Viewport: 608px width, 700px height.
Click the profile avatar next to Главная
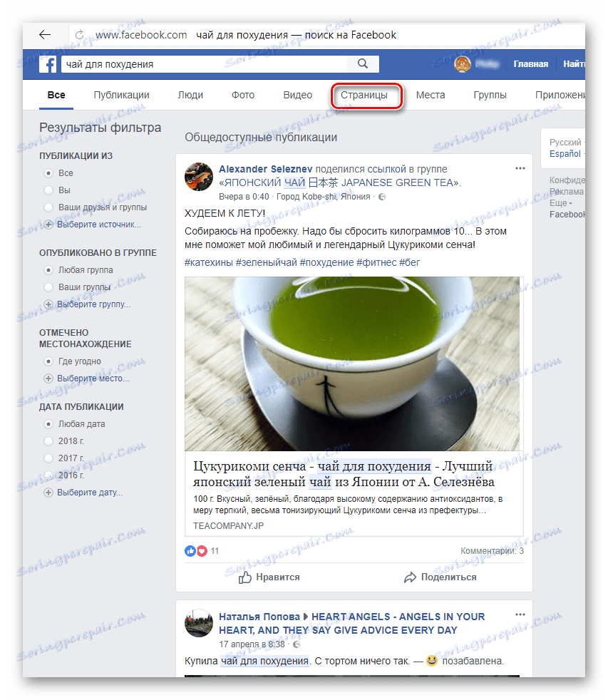click(461, 63)
